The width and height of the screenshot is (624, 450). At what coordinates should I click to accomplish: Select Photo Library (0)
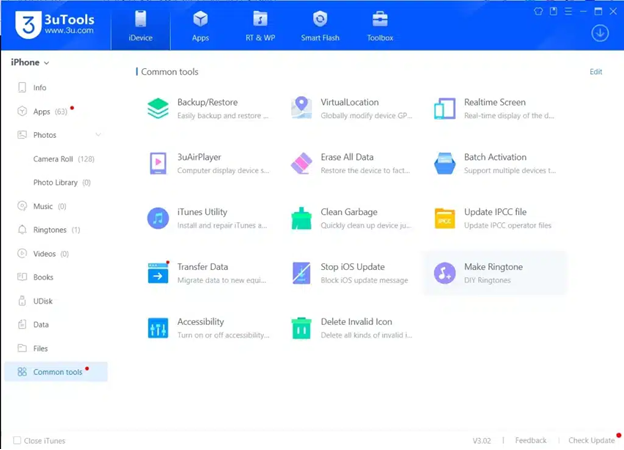pyautogui.click(x=62, y=182)
